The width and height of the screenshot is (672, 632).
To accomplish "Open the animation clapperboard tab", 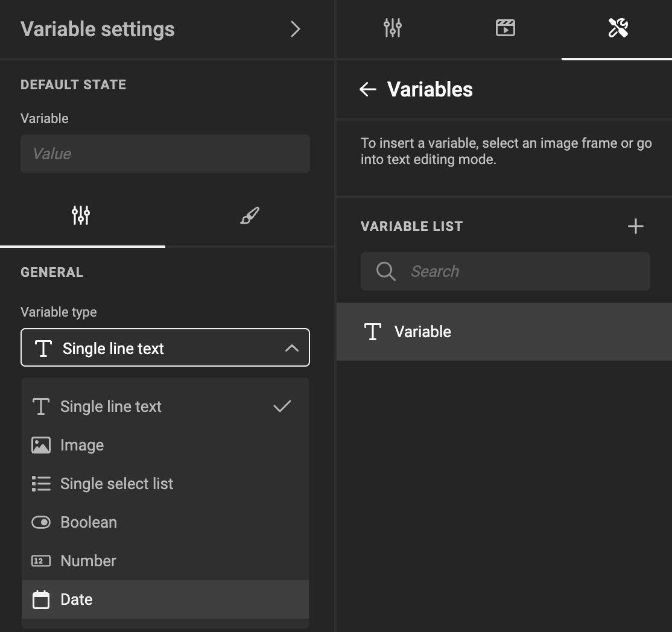I will coord(506,28).
